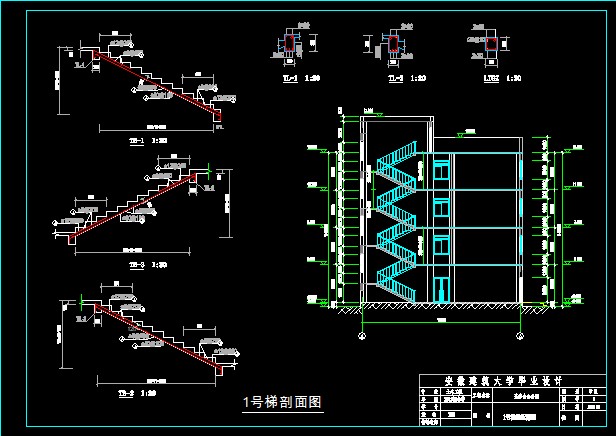Select the top cyan stair flight in building section
616x436 pixels.
(x=397, y=158)
